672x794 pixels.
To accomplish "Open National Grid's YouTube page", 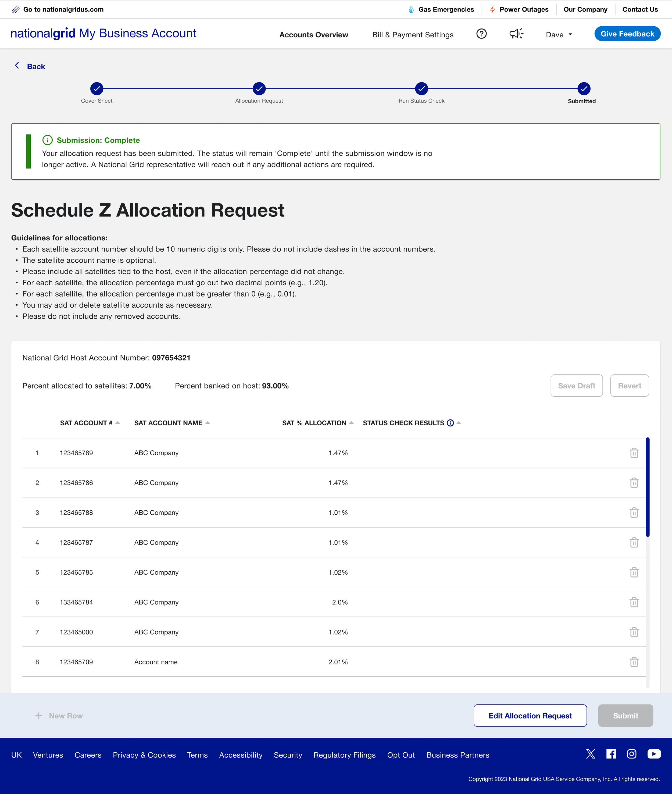I will pyautogui.click(x=654, y=754).
